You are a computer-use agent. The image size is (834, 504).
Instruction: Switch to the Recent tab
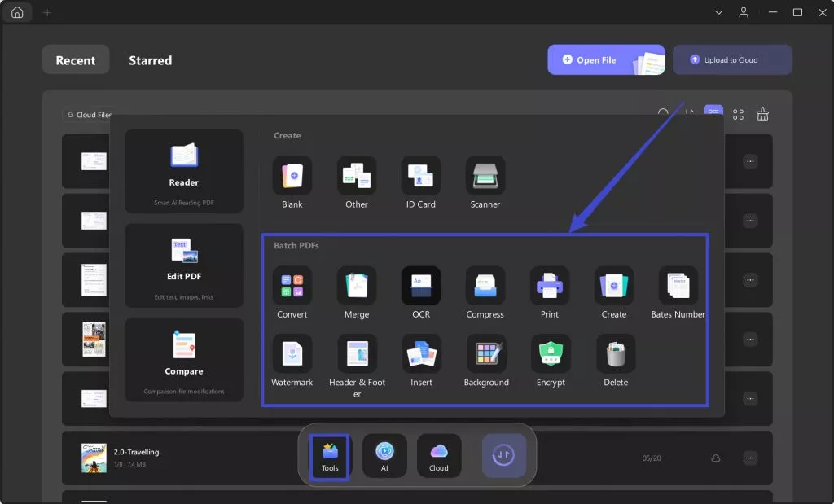pyautogui.click(x=76, y=60)
